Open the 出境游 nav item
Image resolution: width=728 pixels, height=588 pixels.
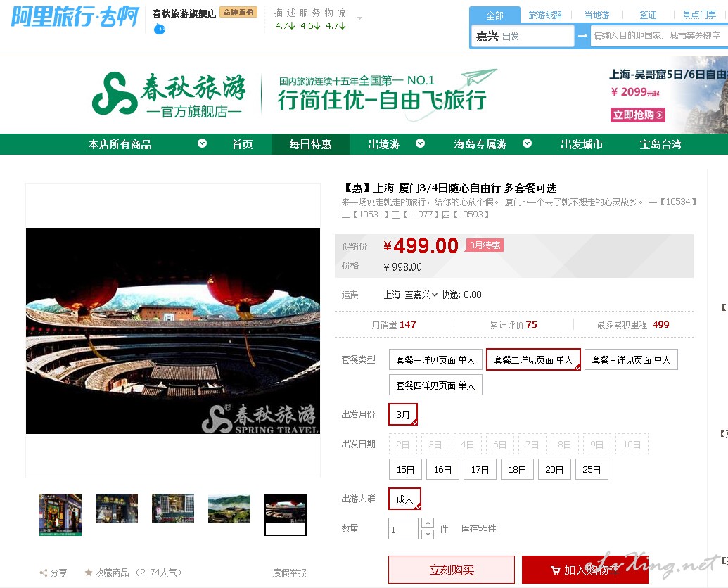(384, 144)
